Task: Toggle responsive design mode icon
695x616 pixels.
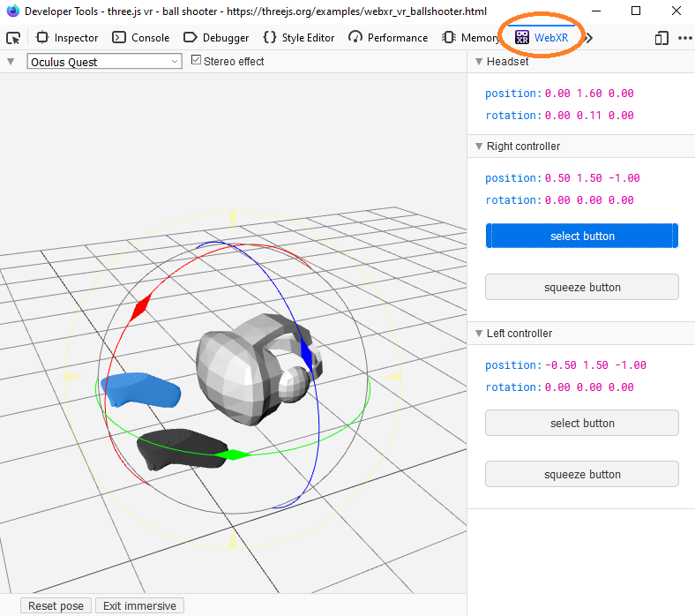Action: (x=661, y=38)
